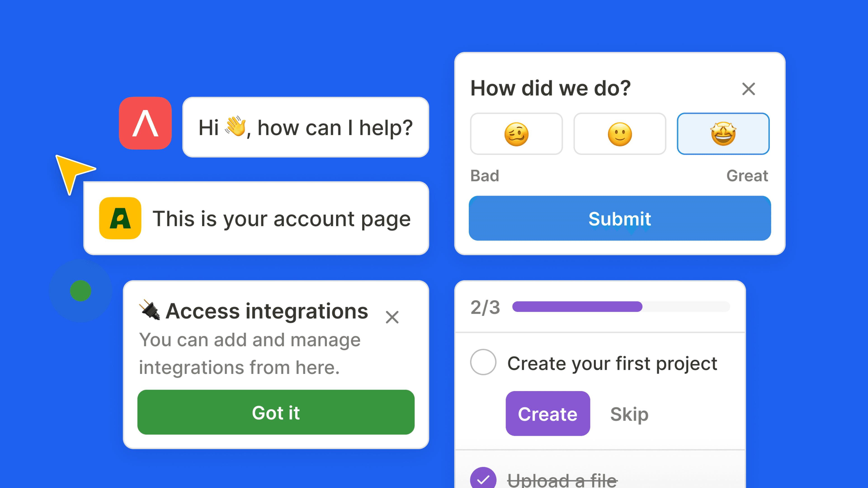The height and width of the screenshot is (488, 868).
Task: Click the red chat avatar icon
Action: (145, 123)
